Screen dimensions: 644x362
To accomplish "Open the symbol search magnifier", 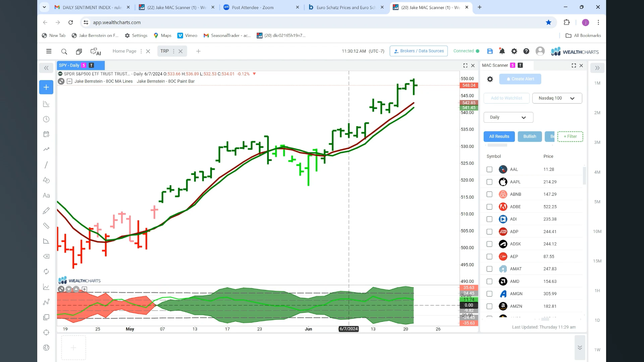I will (x=64, y=51).
